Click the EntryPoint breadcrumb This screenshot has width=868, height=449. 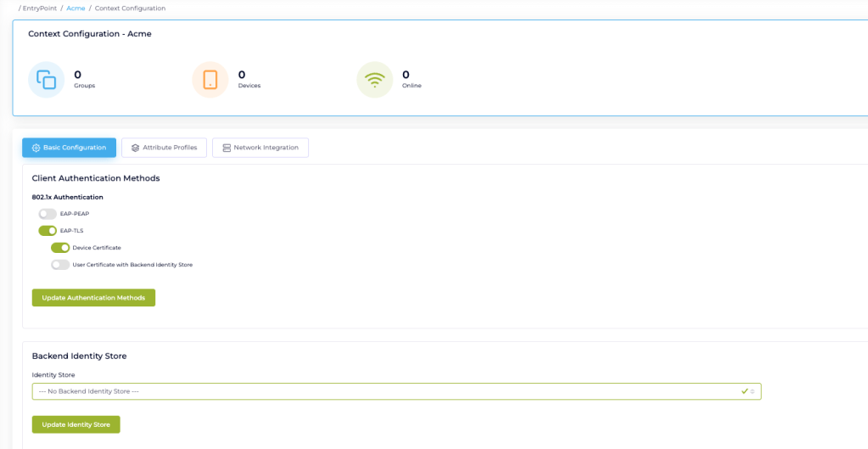point(40,8)
